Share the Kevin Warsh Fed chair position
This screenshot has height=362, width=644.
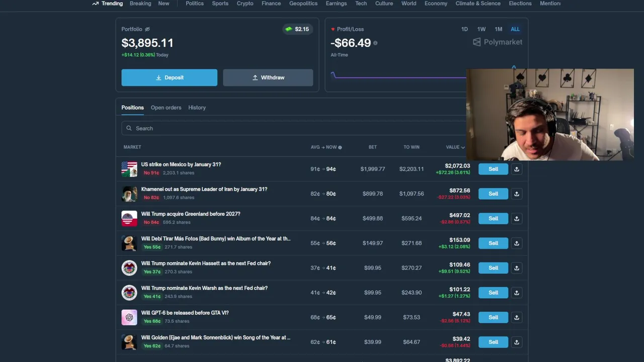(517, 292)
